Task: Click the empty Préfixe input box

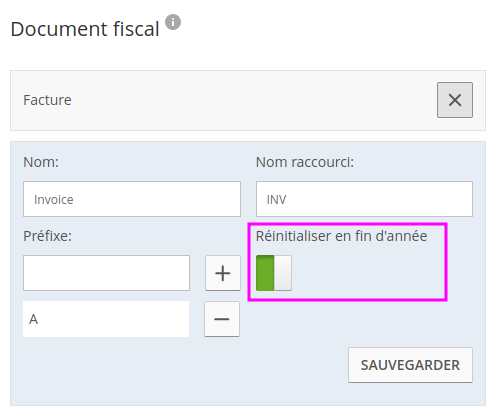Action: coord(106,273)
